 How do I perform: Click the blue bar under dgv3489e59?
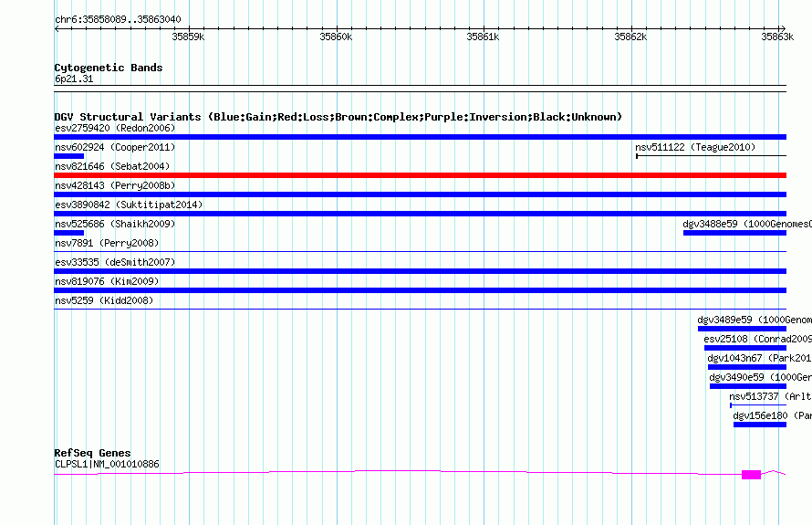pos(742,329)
